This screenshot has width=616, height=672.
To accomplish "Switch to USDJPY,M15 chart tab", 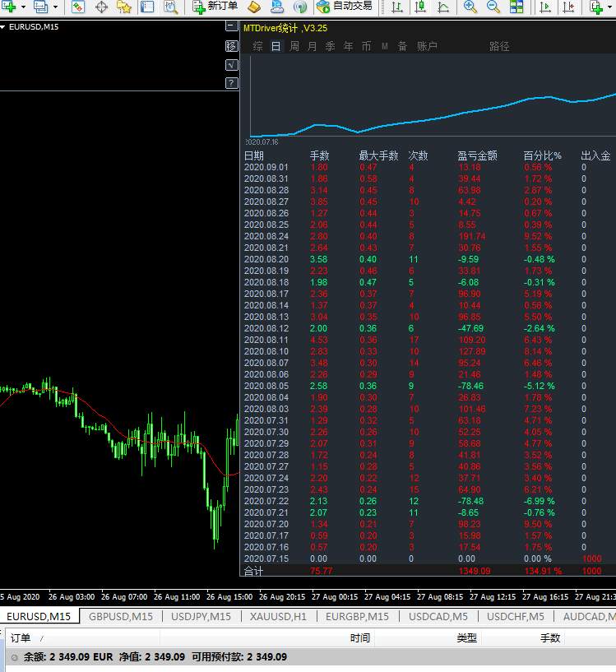I will tap(201, 616).
